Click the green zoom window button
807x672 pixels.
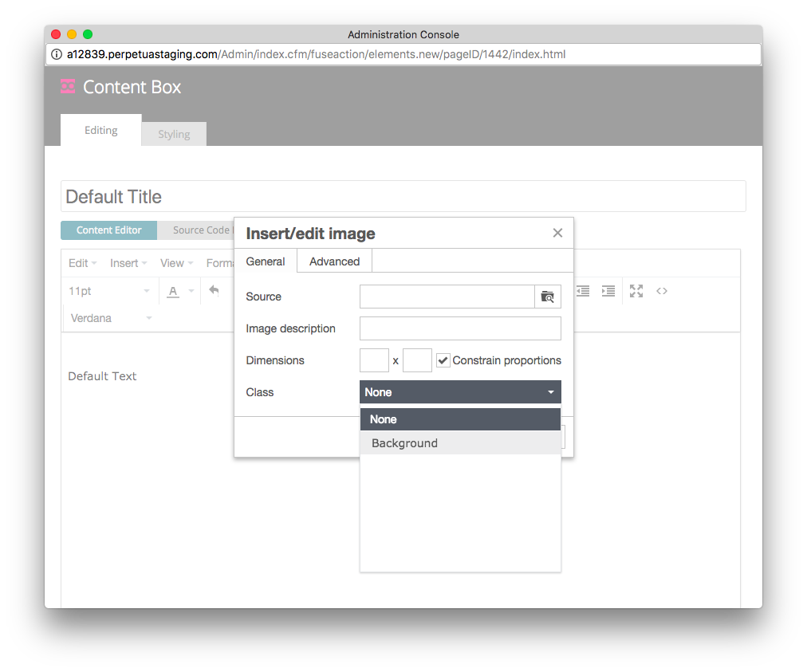88,34
